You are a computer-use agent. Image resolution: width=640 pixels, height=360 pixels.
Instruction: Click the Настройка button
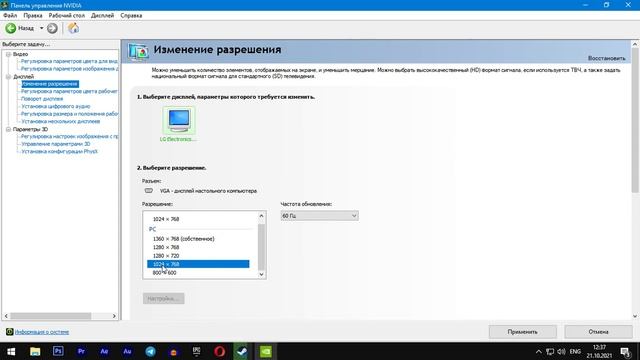164,298
